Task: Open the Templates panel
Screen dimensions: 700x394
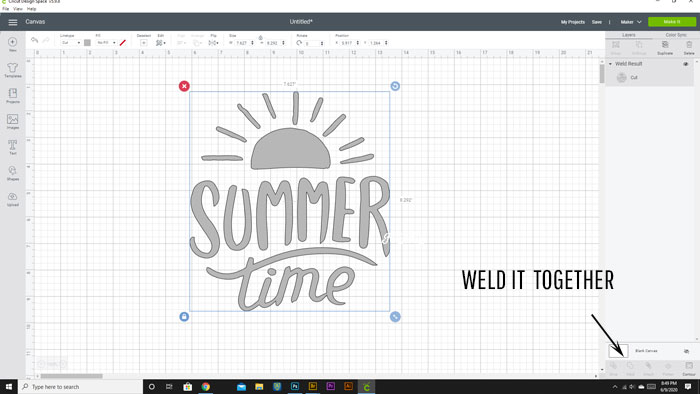Action: (x=12, y=70)
